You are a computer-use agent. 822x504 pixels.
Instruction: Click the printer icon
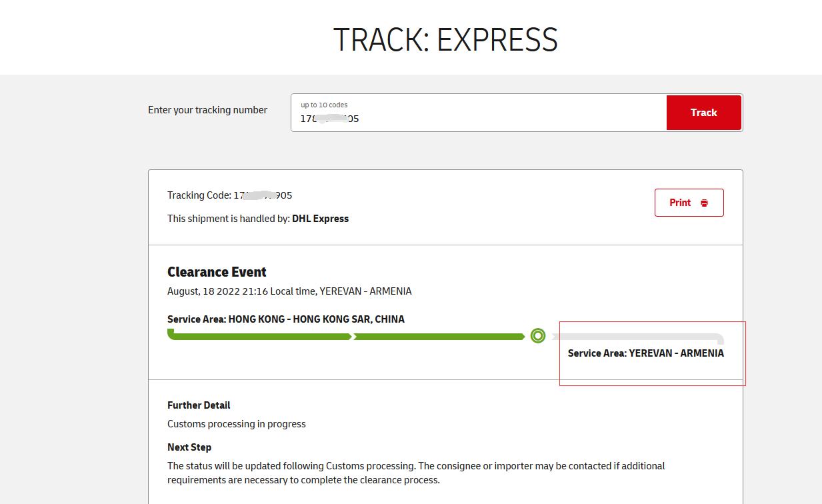tap(704, 203)
